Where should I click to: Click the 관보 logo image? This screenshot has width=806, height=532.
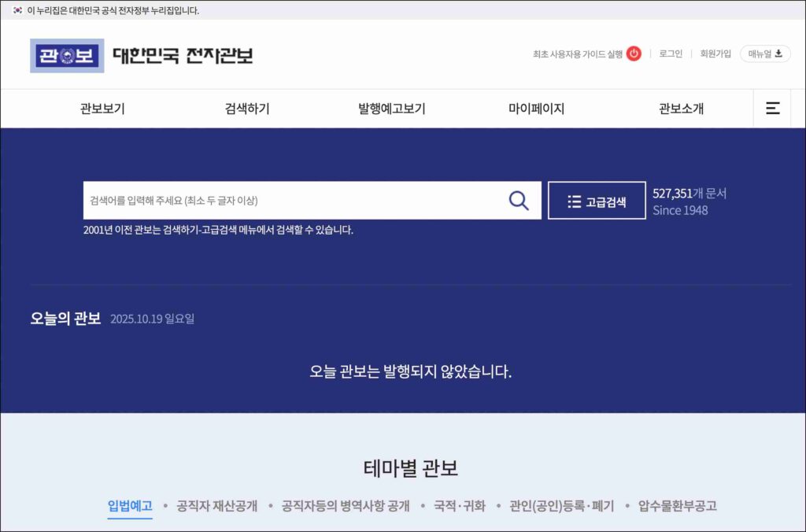pyautogui.click(x=67, y=56)
